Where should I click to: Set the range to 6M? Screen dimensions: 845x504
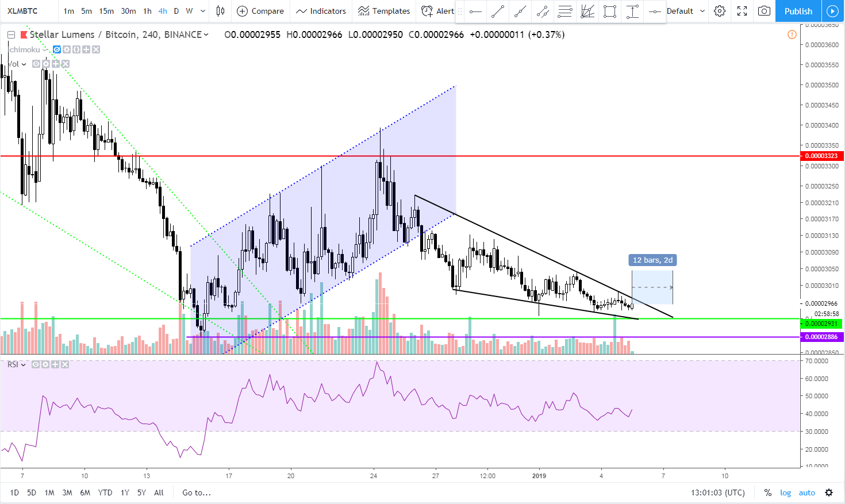tap(85, 493)
